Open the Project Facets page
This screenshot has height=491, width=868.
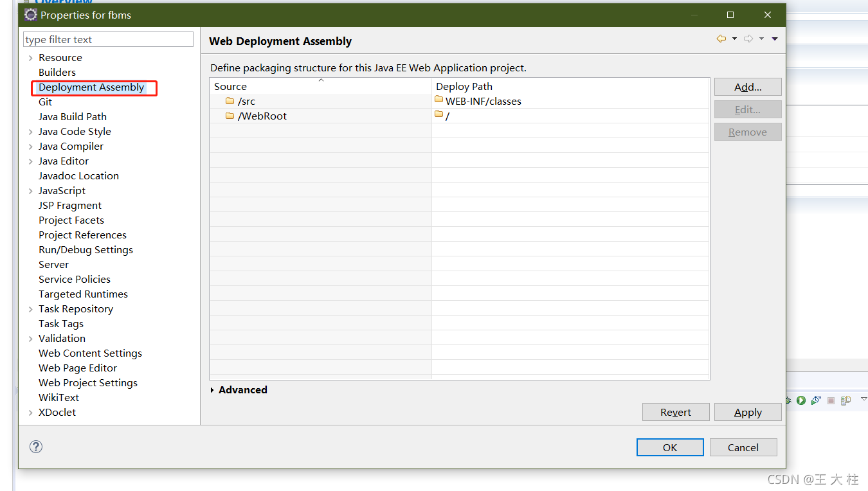point(71,220)
